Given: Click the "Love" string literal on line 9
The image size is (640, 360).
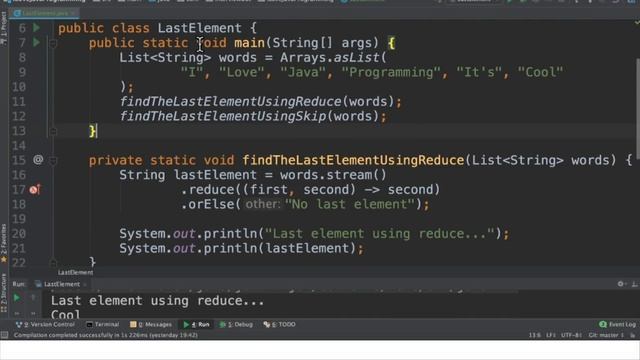Looking at the screenshot, I should pos(242,72).
